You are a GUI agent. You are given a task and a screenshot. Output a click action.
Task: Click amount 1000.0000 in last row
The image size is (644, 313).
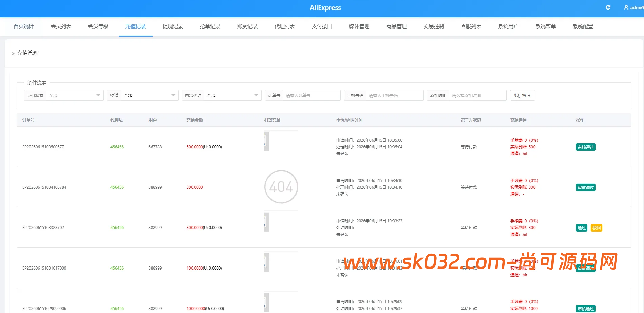pos(196,309)
